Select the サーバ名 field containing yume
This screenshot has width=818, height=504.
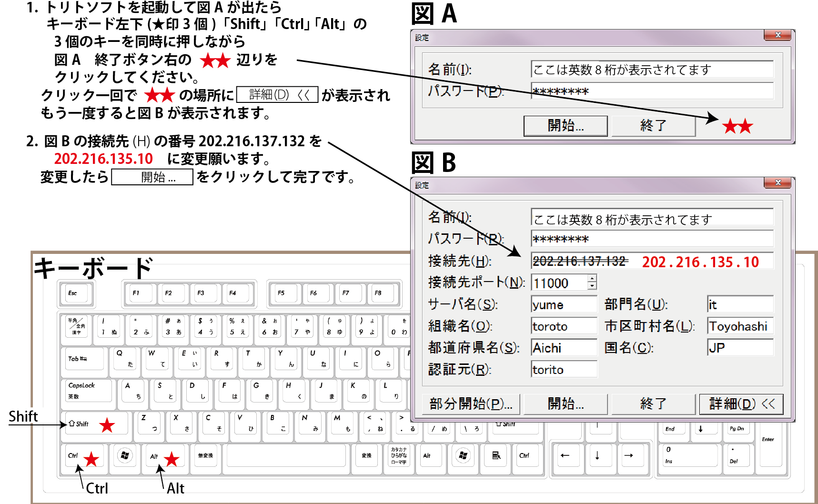coord(564,305)
